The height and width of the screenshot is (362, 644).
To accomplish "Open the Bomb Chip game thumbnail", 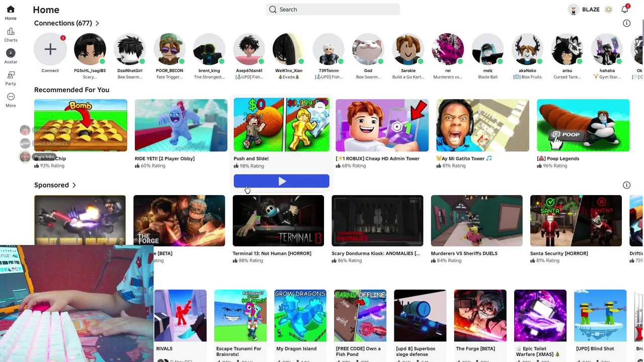I will (80, 125).
